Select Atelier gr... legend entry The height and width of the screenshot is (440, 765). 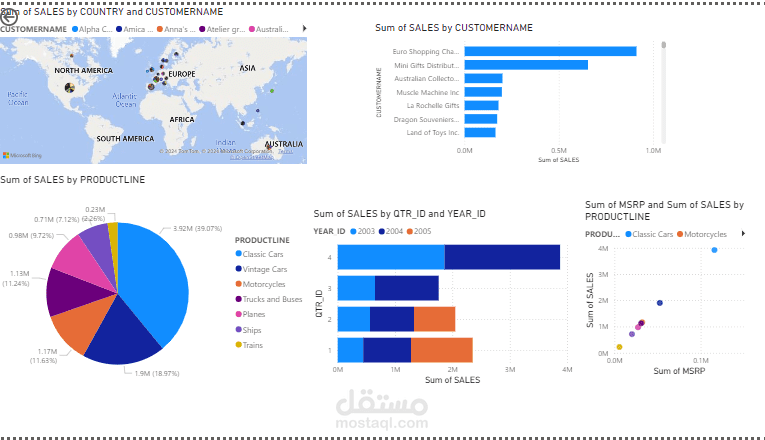(x=222, y=29)
